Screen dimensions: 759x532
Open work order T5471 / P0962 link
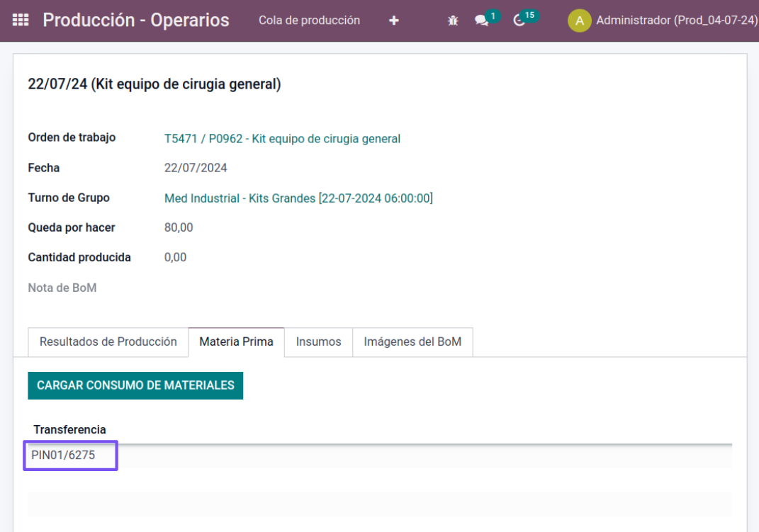[x=282, y=139]
